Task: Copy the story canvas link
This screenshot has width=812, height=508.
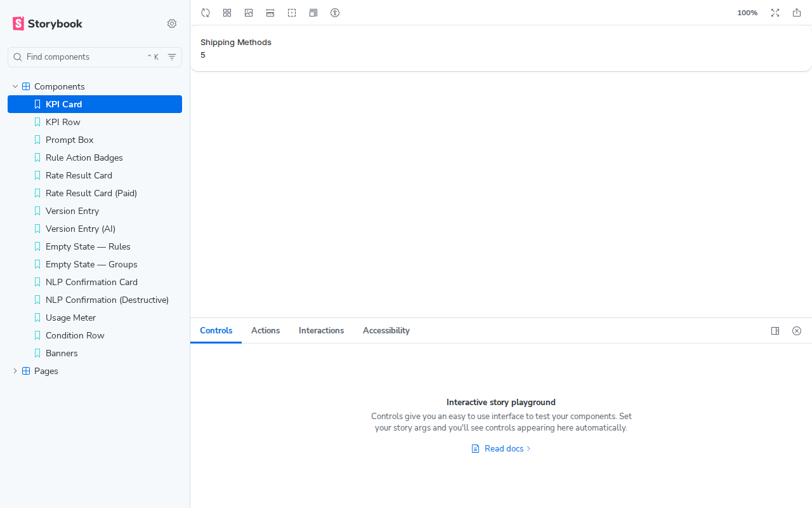Action: click(797, 13)
